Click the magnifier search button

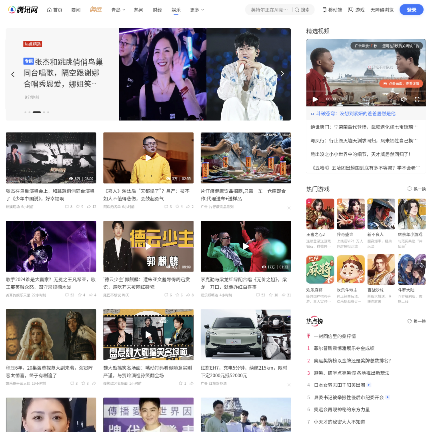(301, 10)
